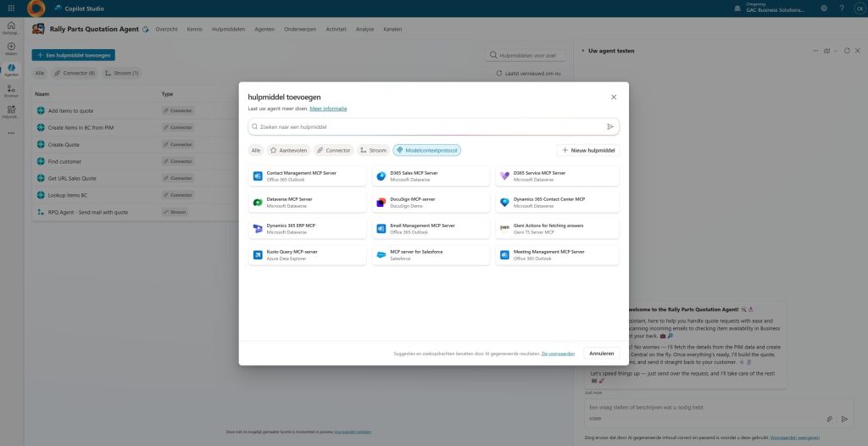The height and width of the screenshot is (446, 868).
Task: Select the Stroom filter chip in dialog
Action: pos(373,150)
